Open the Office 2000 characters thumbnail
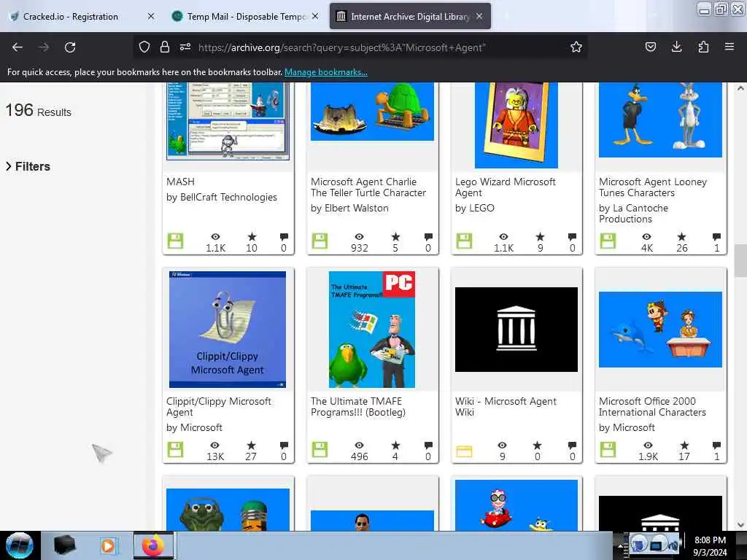The height and width of the screenshot is (560, 747). tap(660, 330)
